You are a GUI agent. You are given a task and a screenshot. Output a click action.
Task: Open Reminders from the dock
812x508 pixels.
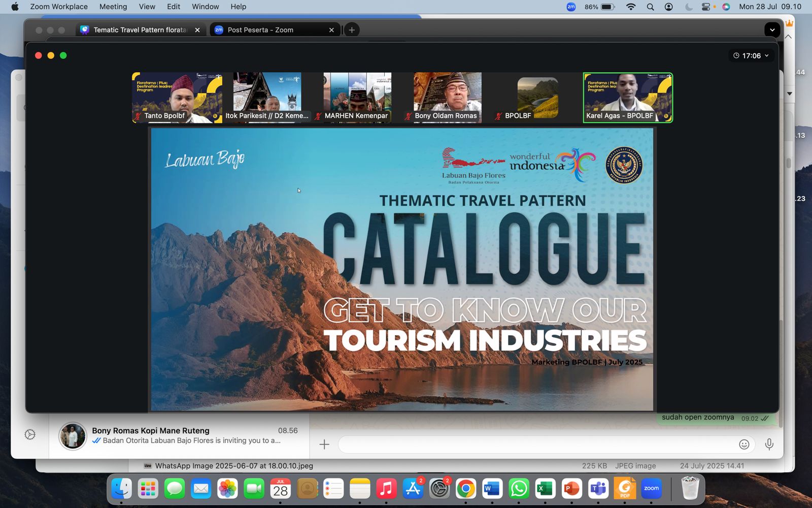coord(333,489)
